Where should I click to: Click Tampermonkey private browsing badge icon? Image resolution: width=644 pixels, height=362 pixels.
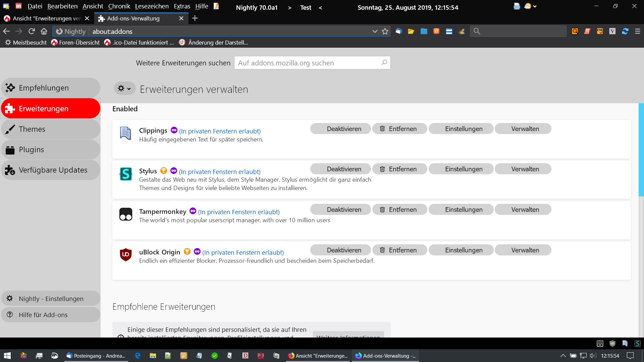pyautogui.click(x=193, y=211)
